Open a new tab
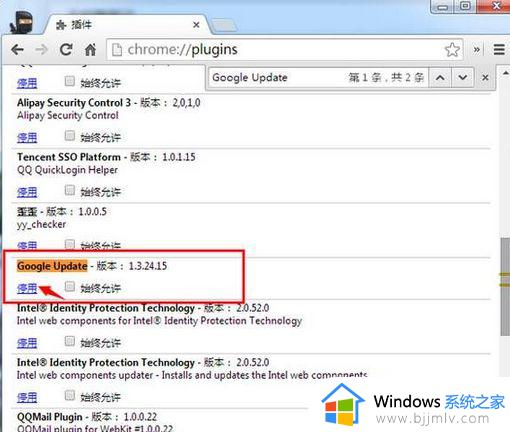The width and height of the screenshot is (510, 432). [224, 26]
